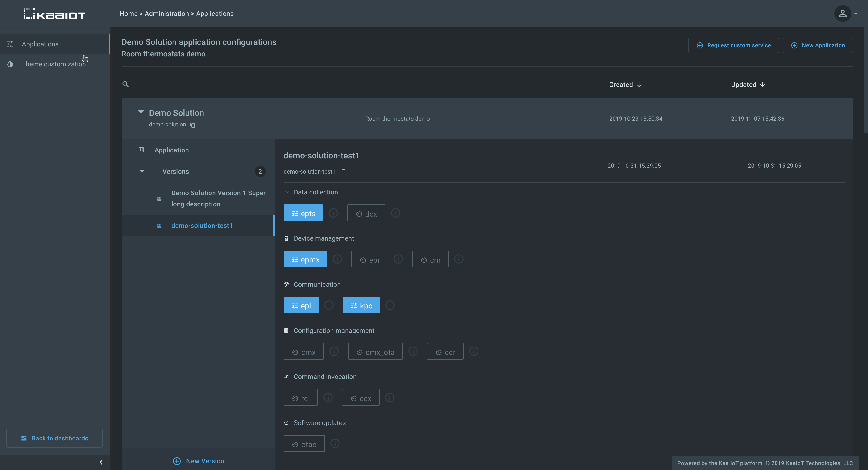The height and width of the screenshot is (470, 868).
Task: Enable the dcx service
Action: point(366,213)
